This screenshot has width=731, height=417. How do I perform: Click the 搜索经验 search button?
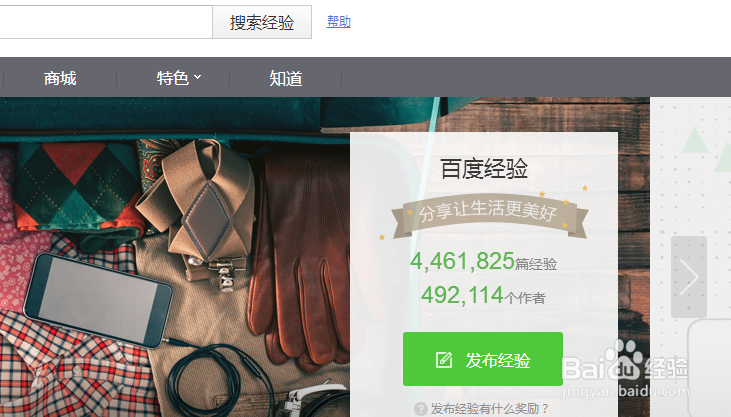pyautogui.click(x=262, y=22)
